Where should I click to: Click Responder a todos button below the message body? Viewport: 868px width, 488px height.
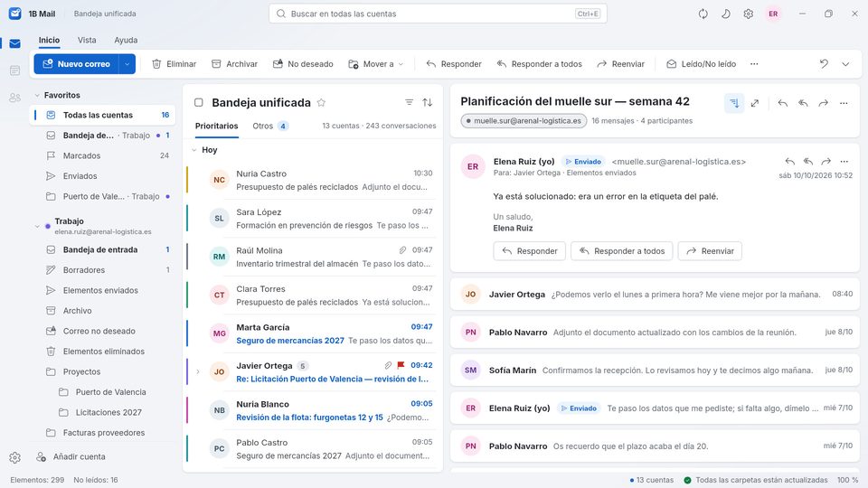[622, 251]
